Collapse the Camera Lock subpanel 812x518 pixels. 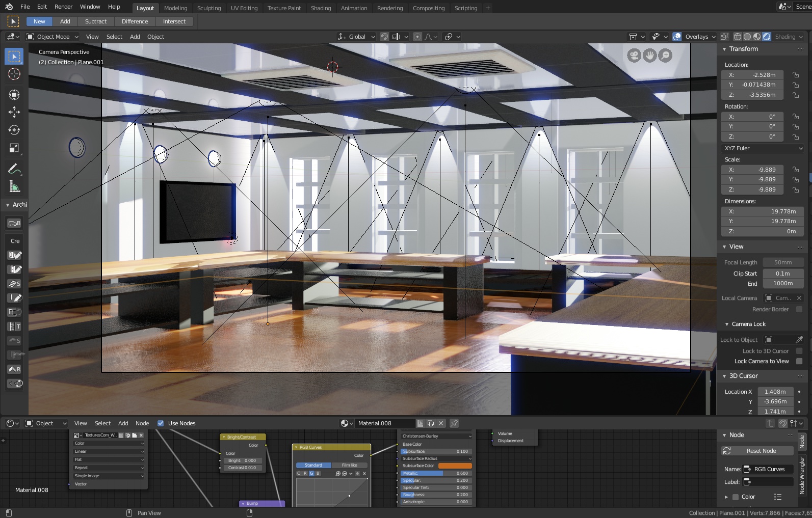[727, 324]
